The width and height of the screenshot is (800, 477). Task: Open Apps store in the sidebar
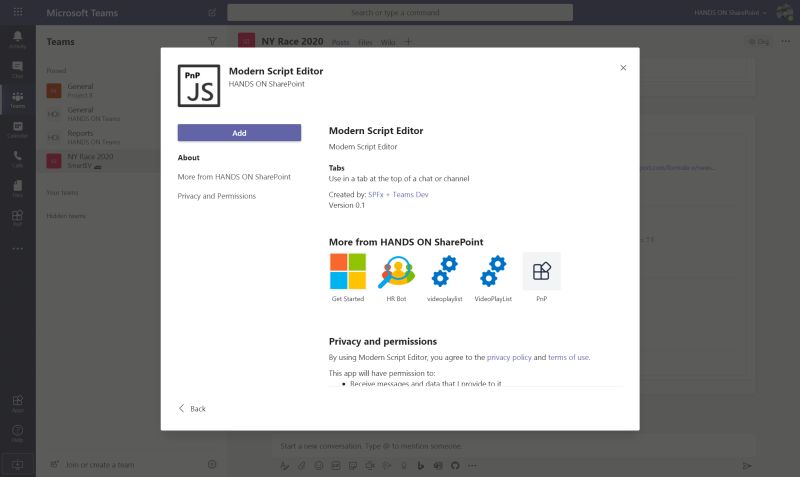click(x=17, y=403)
